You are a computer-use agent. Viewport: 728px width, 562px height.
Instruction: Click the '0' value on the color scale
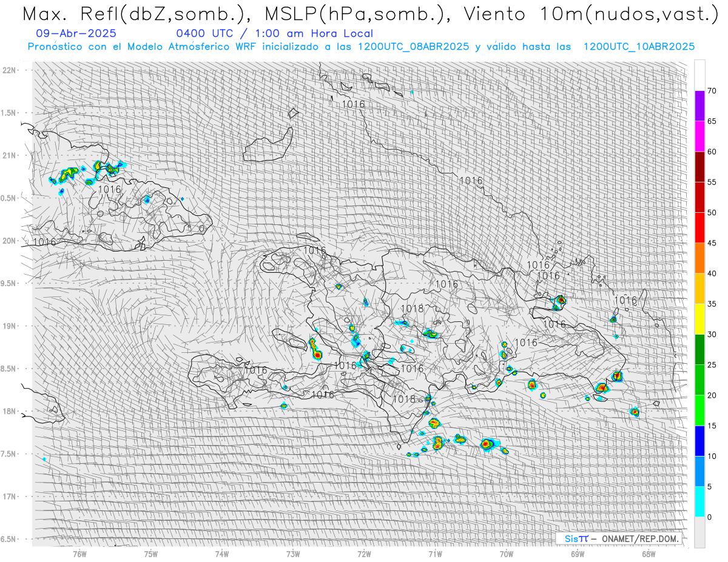pyautogui.click(x=709, y=517)
